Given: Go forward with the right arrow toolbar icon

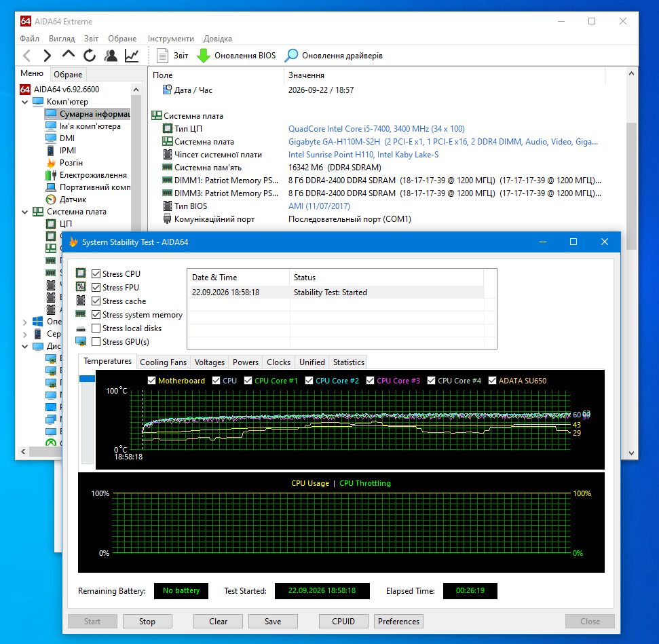Looking at the screenshot, I should tap(47, 56).
